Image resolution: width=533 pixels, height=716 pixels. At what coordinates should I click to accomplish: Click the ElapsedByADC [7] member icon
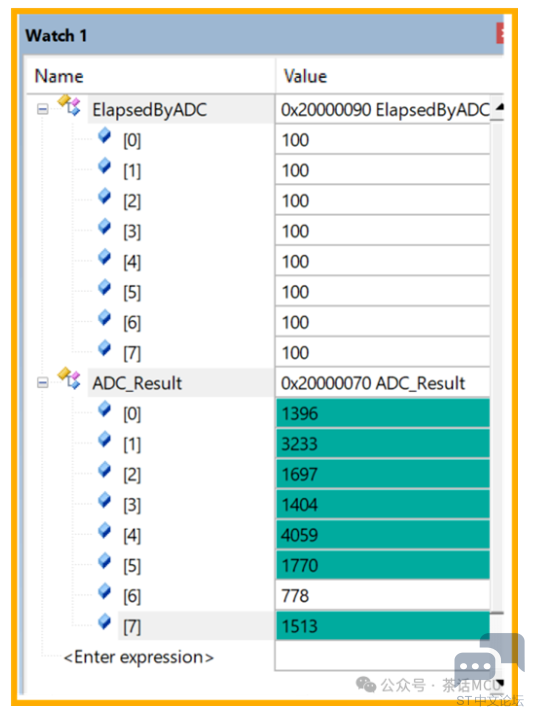click(x=105, y=348)
